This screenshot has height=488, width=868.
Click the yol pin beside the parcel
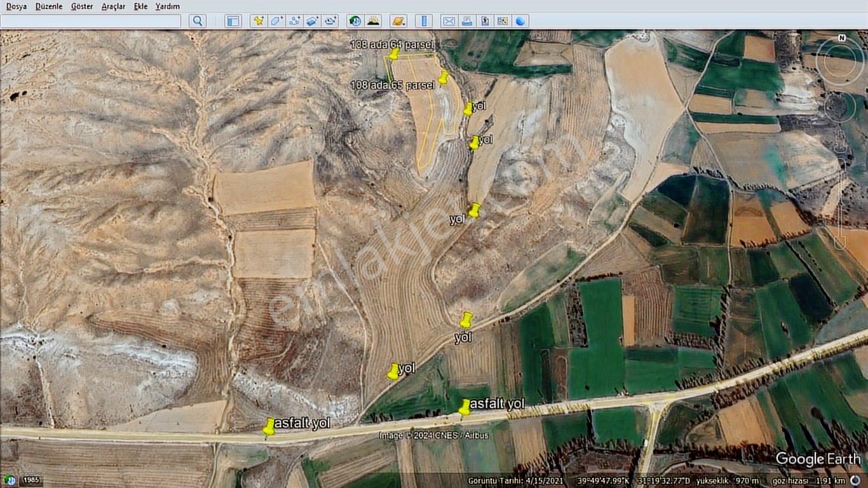468,109
